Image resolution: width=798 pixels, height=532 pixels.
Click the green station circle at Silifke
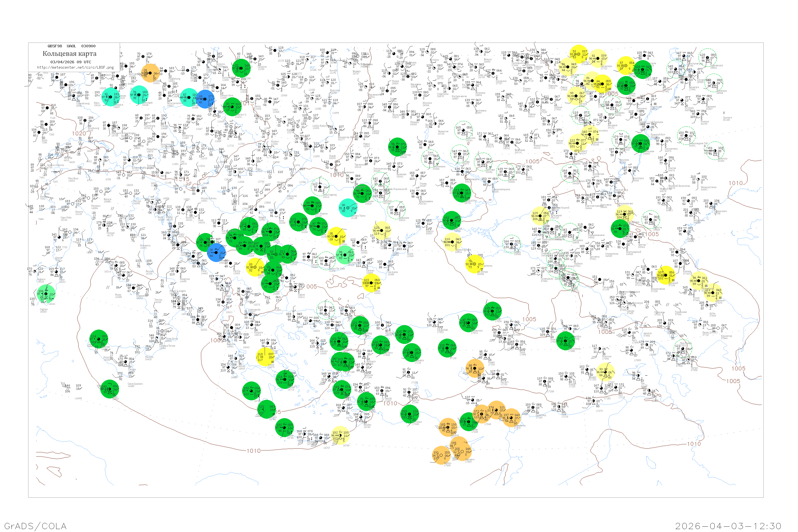pos(468,422)
